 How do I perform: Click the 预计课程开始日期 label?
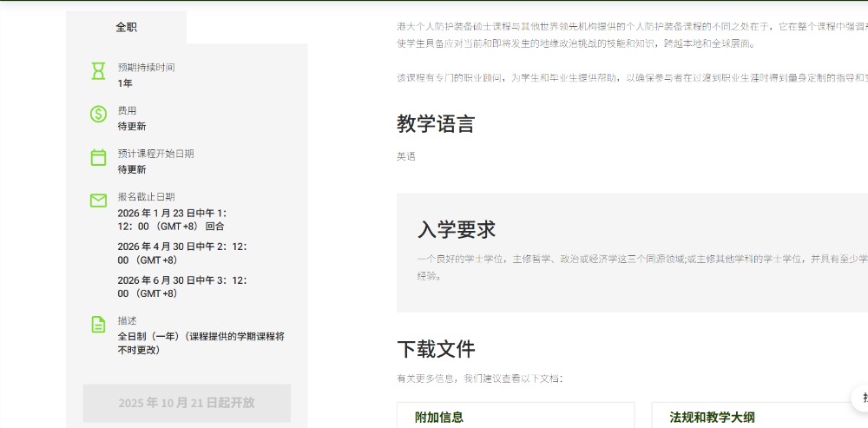(155, 154)
